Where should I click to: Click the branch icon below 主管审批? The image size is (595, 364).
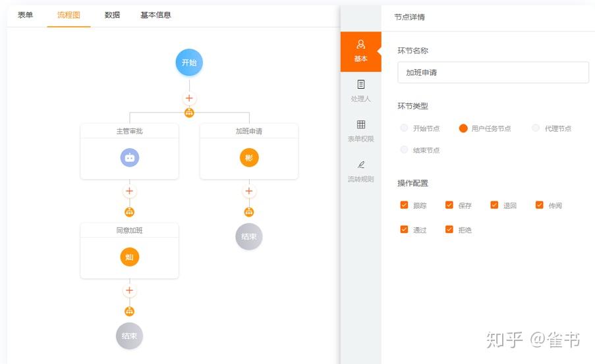[x=129, y=212]
